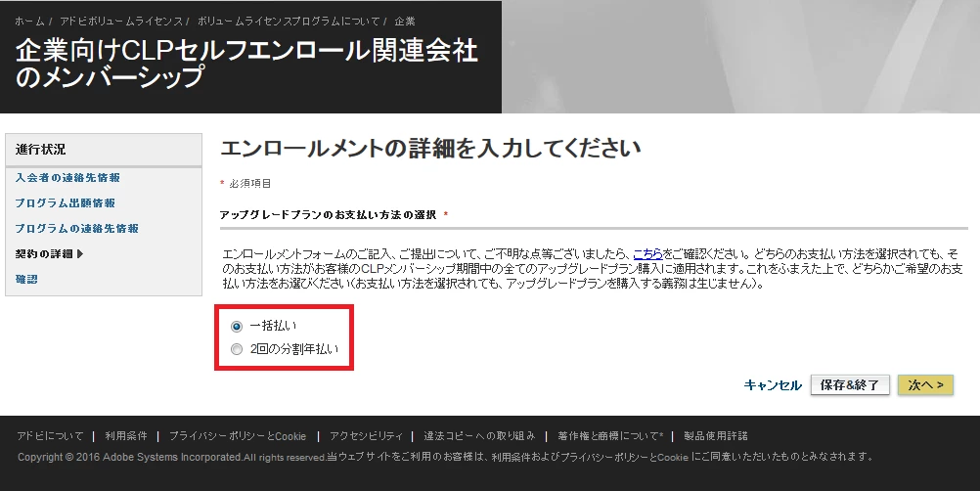Open the アドビボリュームライセンス breadcrumb

pos(121,22)
